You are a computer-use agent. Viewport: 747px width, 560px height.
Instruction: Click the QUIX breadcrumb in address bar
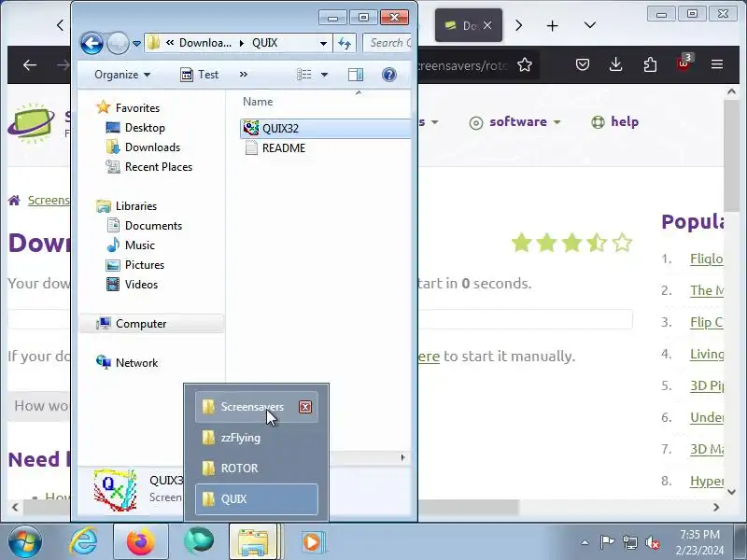265,43
